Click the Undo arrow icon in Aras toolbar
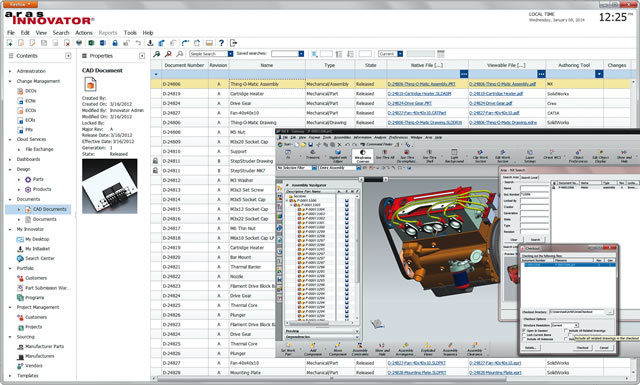 tap(138, 43)
